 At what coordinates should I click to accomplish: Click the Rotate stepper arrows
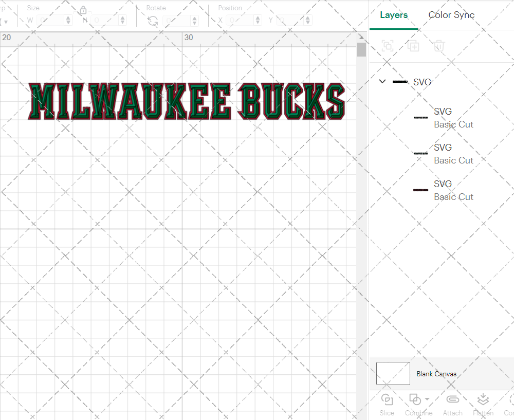pyautogui.click(x=195, y=21)
